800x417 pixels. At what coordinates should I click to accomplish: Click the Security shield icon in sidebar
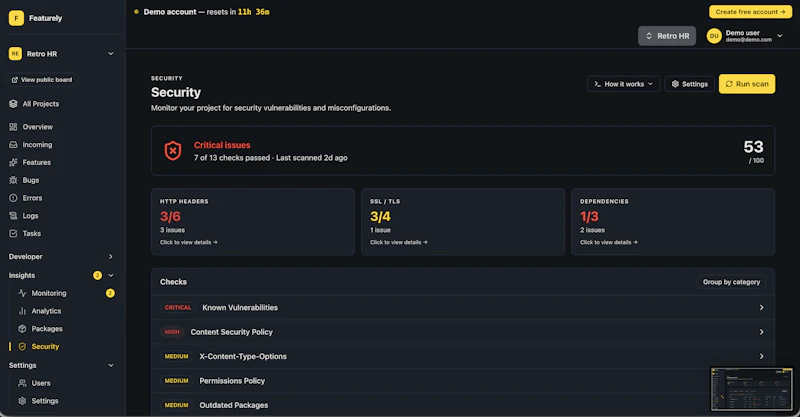[x=22, y=347]
